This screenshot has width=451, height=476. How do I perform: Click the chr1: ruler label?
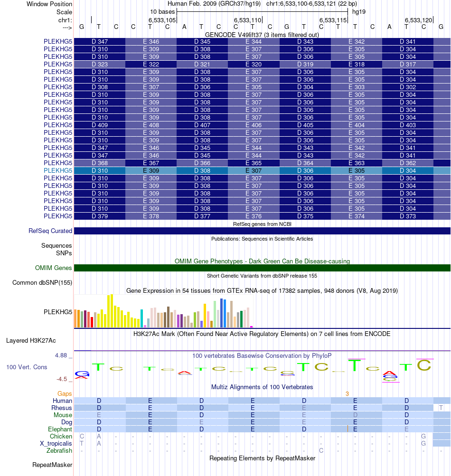click(x=66, y=20)
